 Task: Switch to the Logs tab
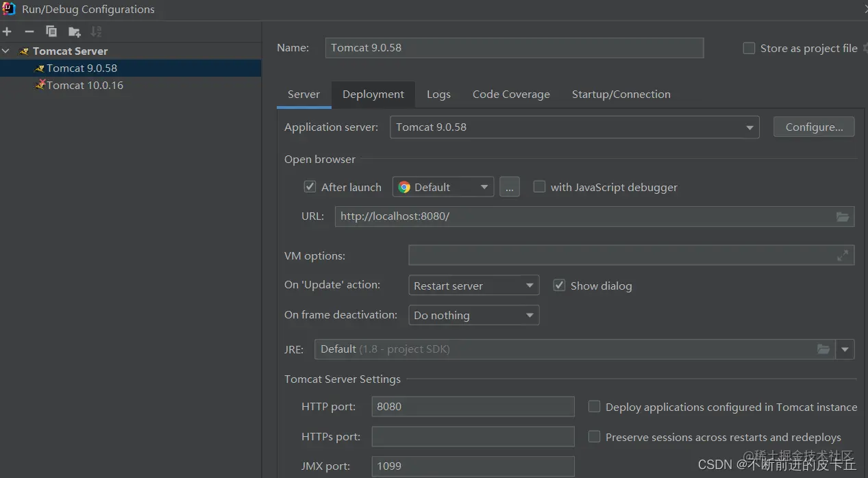click(x=438, y=95)
